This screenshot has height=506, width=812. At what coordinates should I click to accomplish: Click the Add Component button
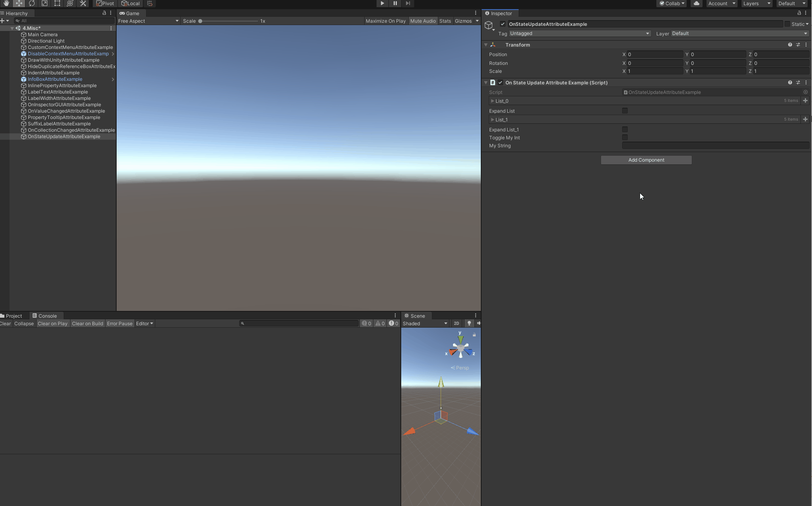[x=646, y=160]
